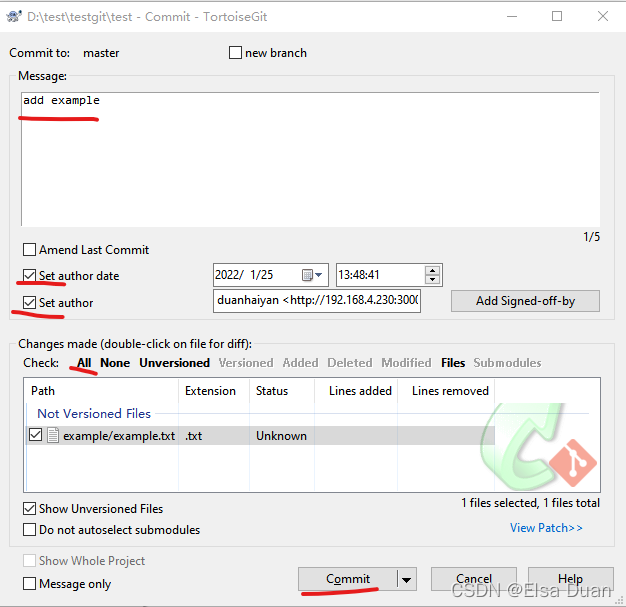Click the example.txt file document icon
This screenshot has height=607, width=626.
click(53, 435)
